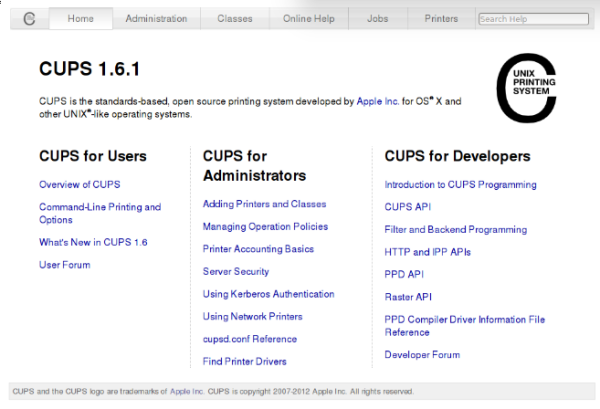Viewport: 600px width, 409px height.
Task: Go to the Jobs tab
Action: pyautogui.click(x=378, y=18)
